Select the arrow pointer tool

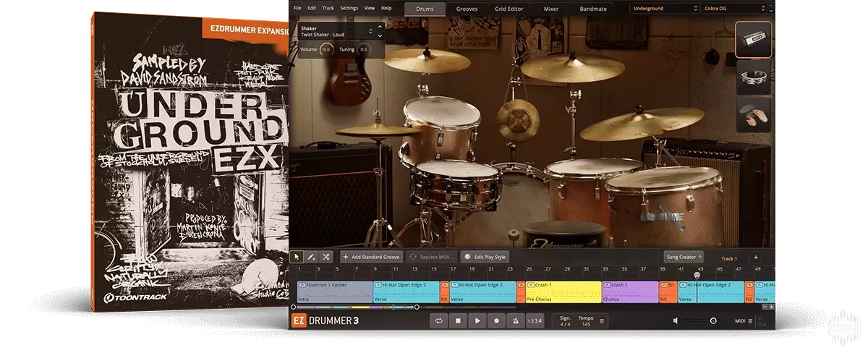[x=296, y=257]
